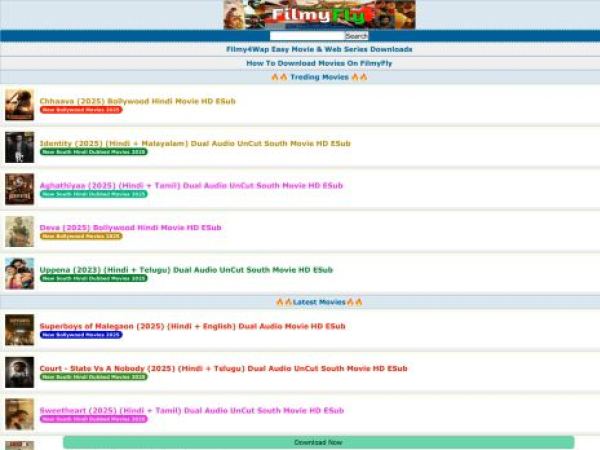Click red New Bollywood Movies tag under Chhaava

click(x=81, y=110)
